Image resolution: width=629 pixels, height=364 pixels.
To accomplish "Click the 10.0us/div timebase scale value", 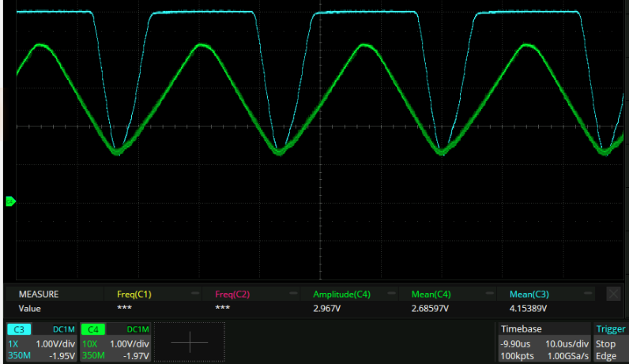I will click(x=569, y=343).
